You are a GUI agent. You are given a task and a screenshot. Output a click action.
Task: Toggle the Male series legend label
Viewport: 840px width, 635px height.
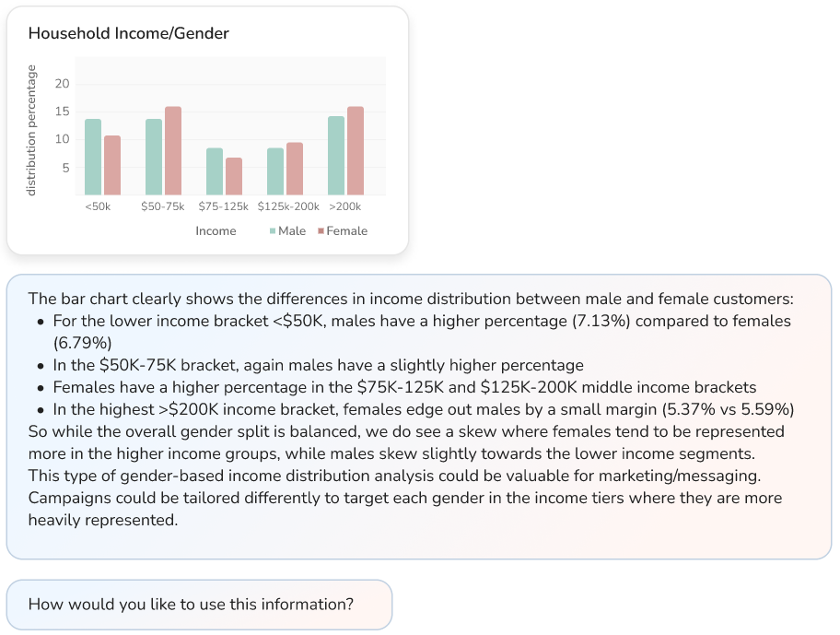[292, 231]
